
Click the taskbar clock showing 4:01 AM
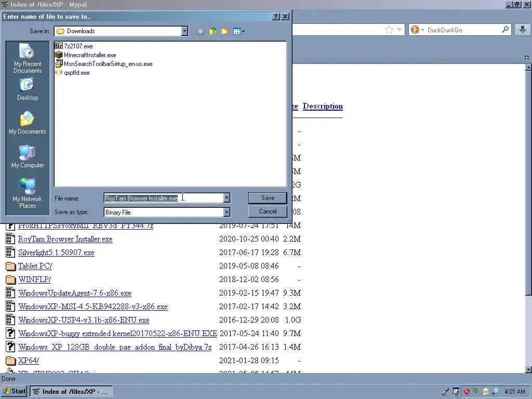tap(515, 392)
